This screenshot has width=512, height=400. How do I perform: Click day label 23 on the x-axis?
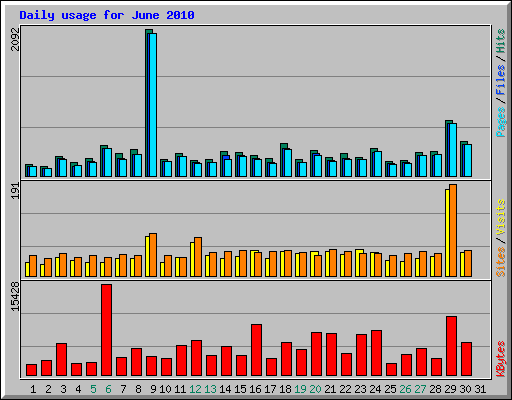point(360,389)
